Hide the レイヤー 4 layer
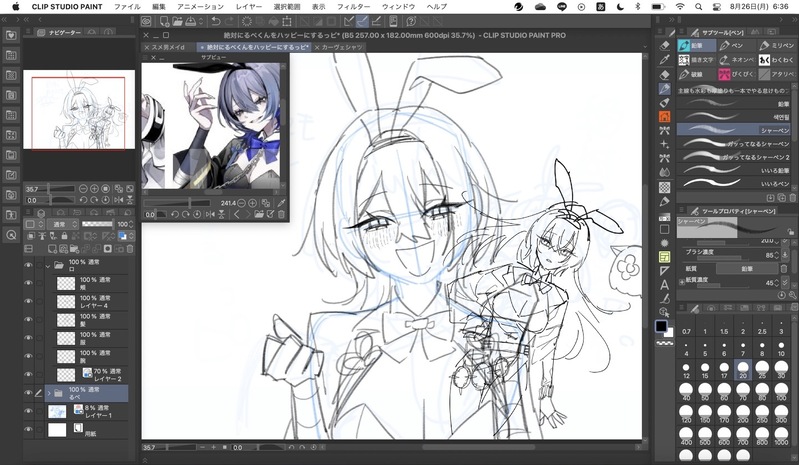Viewport: 799px width, 465px height. [28, 302]
